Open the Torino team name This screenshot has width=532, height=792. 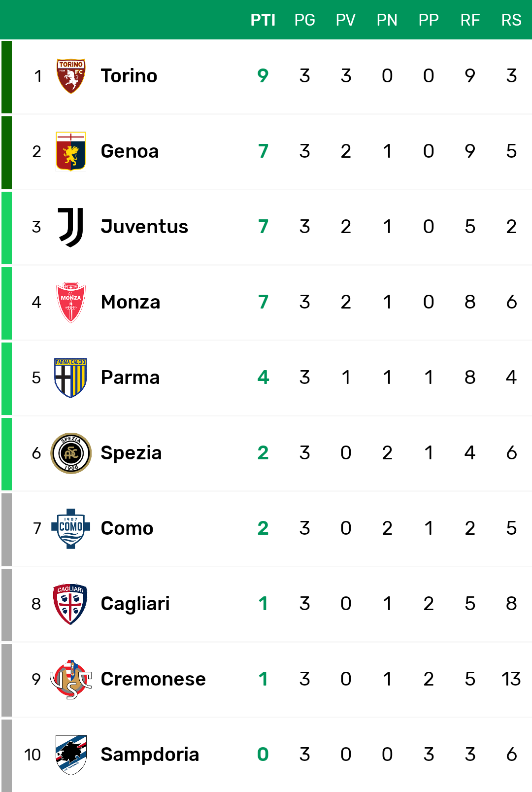[x=129, y=76]
